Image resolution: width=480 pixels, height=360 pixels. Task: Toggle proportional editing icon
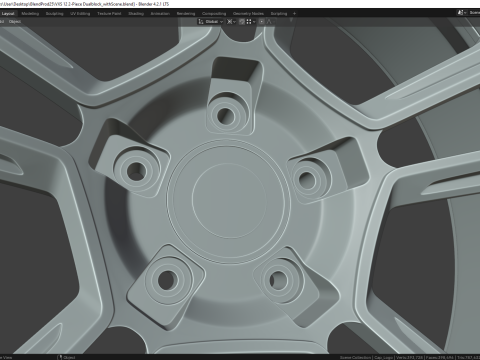point(262,22)
